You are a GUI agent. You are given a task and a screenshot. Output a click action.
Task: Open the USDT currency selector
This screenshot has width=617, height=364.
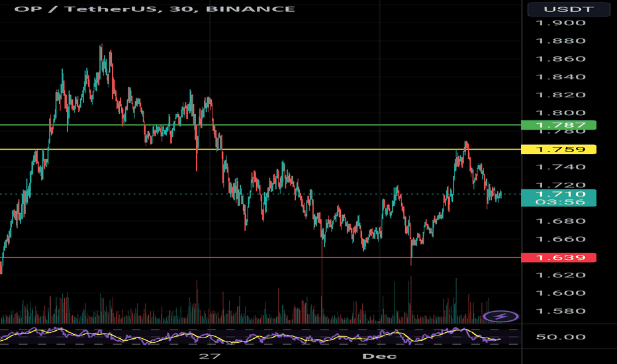tap(569, 9)
